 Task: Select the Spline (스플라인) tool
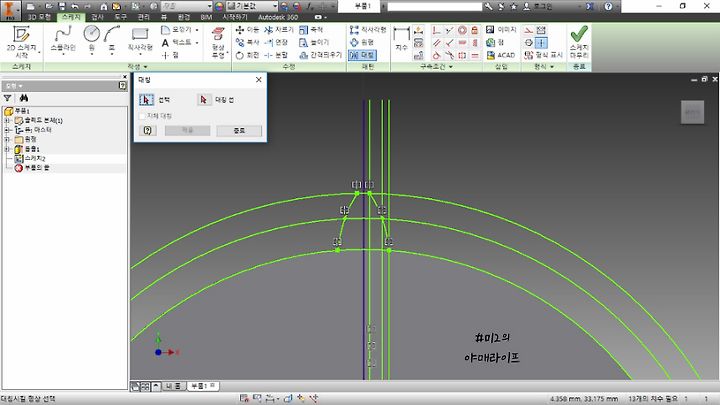pos(63,40)
